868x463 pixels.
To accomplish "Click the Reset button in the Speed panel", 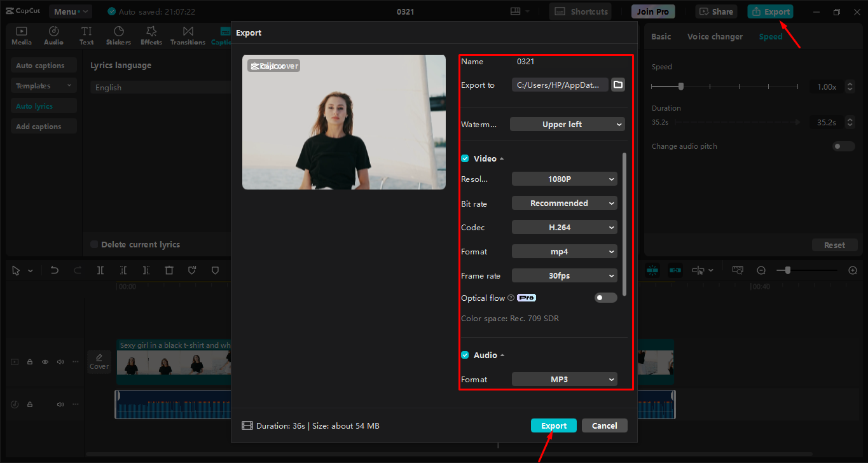I will click(x=834, y=245).
